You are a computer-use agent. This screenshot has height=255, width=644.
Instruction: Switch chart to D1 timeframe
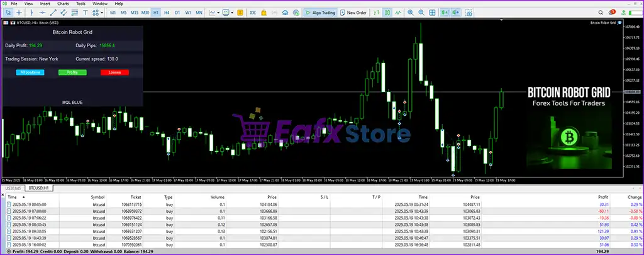177,13
